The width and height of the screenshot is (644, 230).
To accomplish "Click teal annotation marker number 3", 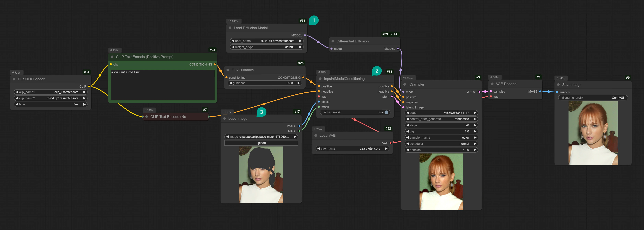I will point(262,112).
